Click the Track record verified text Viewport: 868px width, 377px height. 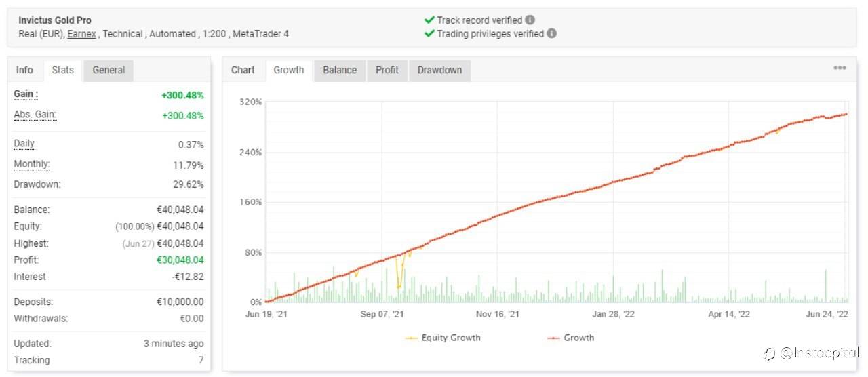point(479,20)
